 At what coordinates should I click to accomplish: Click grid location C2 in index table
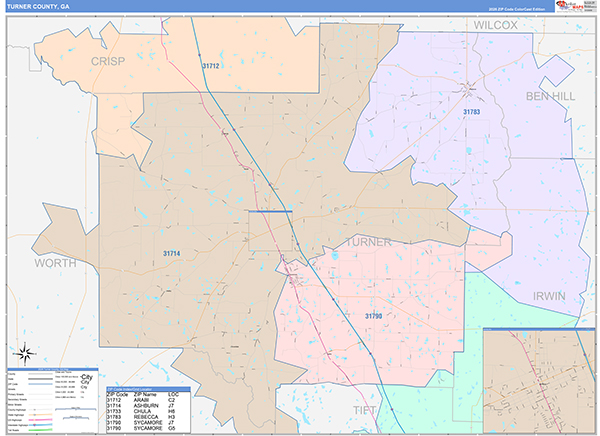[x=171, y=400]
